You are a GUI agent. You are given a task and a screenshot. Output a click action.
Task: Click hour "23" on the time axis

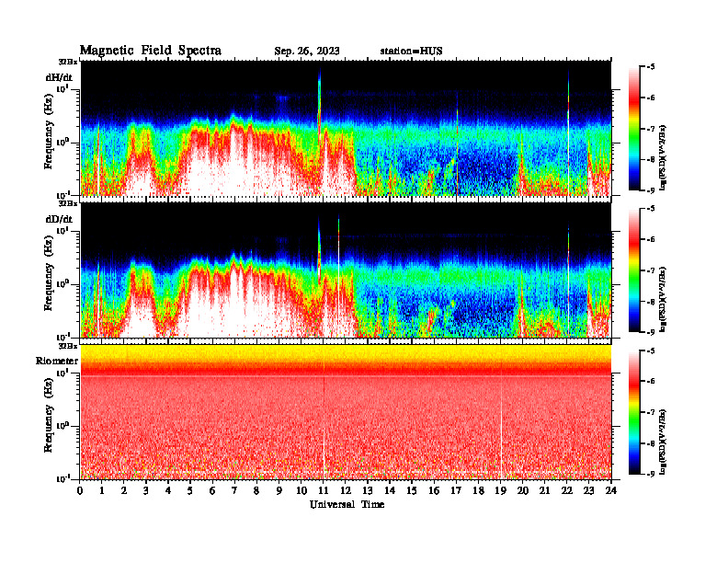[x=588, y=491]
